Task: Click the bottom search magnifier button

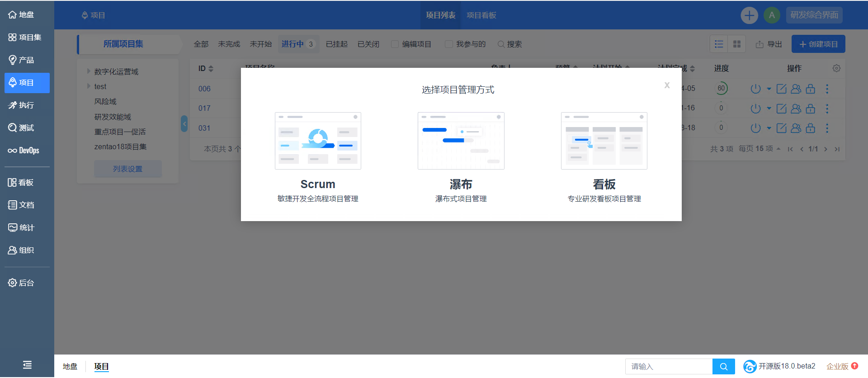Action: 723,367
